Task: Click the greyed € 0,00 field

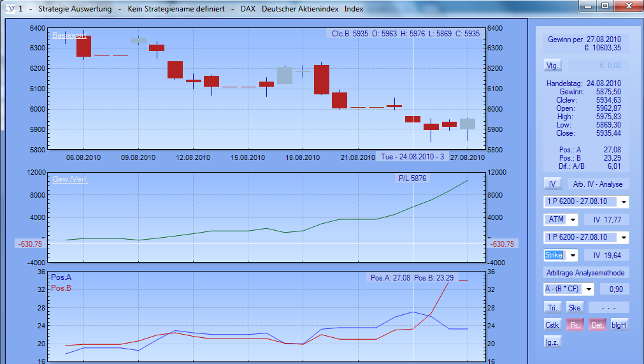Action: point(598,66)
